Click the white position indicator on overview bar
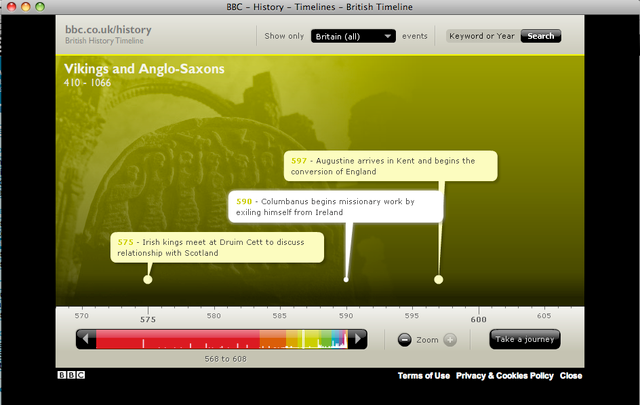The width and height of the screenshot is (640, 405). pyautogui.click(x=303, y=339)
